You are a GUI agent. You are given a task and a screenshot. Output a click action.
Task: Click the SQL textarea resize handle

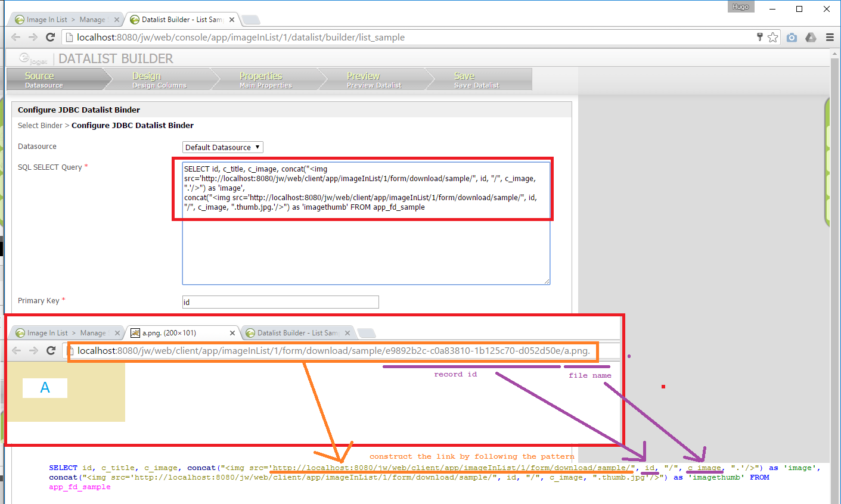[547, 281]
